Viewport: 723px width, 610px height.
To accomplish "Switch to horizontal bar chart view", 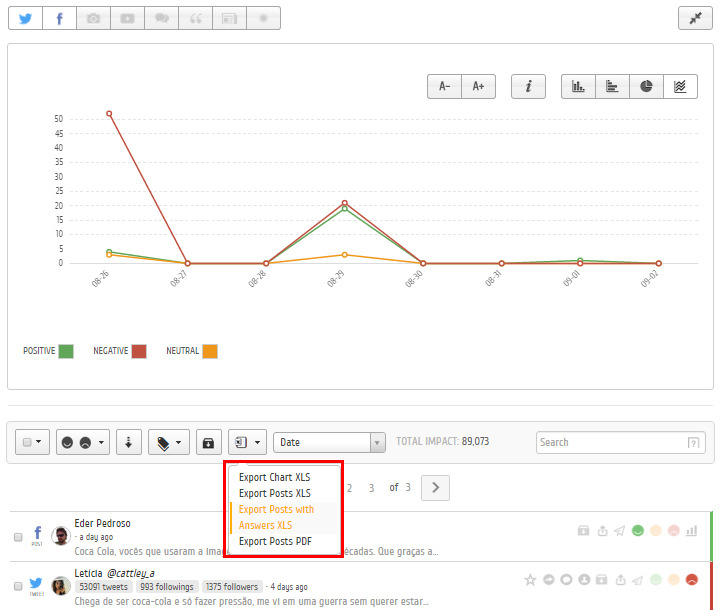I will 612,87.
